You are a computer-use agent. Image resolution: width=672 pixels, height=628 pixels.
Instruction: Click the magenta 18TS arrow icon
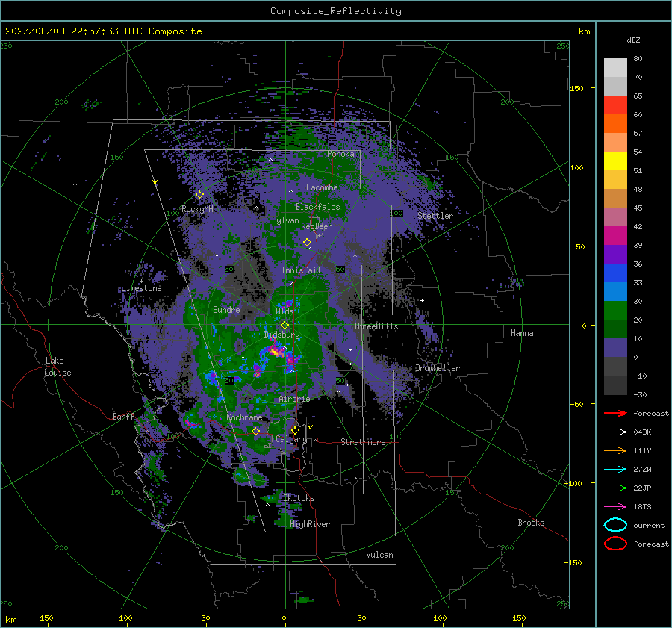(x=615, y=507)
